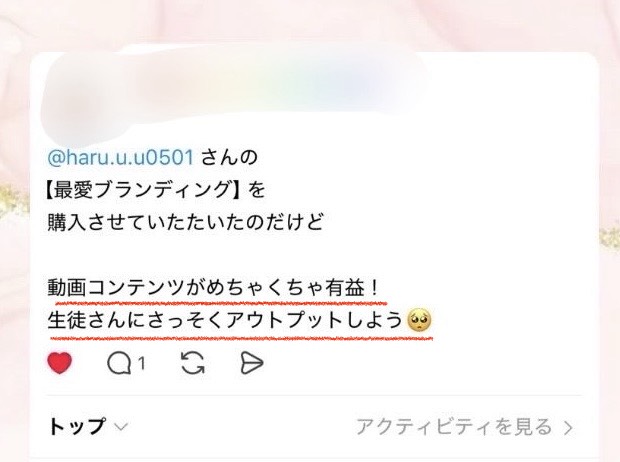620x462 pixels.
Task: Repost using the circular arrows icon
Action: (193, 363)
